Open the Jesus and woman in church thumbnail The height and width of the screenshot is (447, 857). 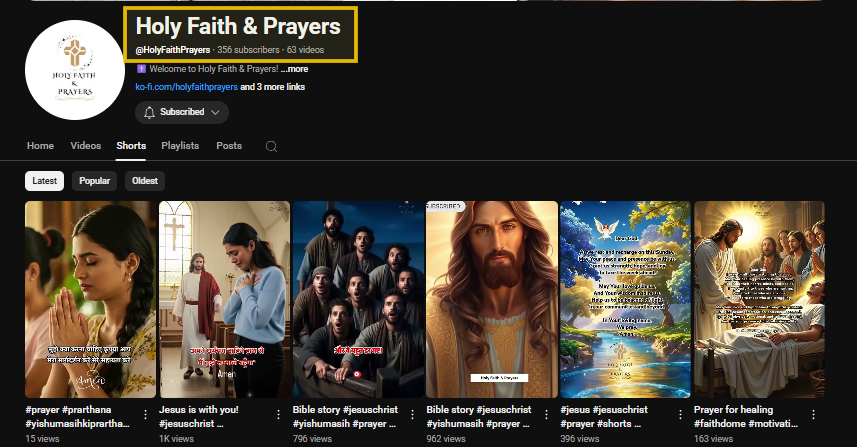(224, 299)
